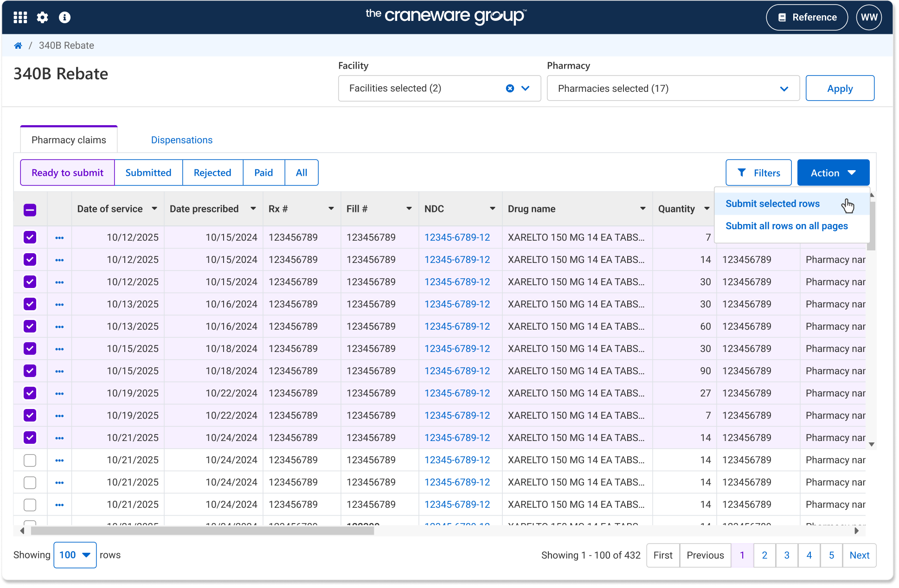Check the first unchecked row checkbox

point(30,460)
